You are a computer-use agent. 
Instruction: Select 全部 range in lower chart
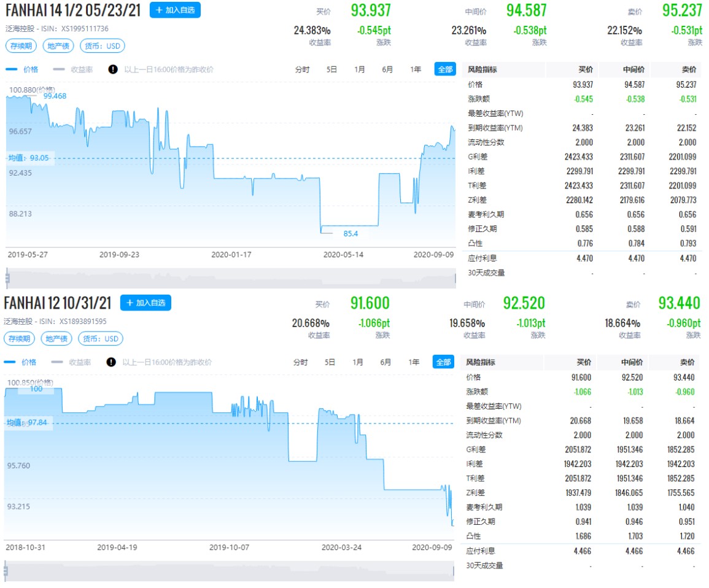(x=443, y=362)
